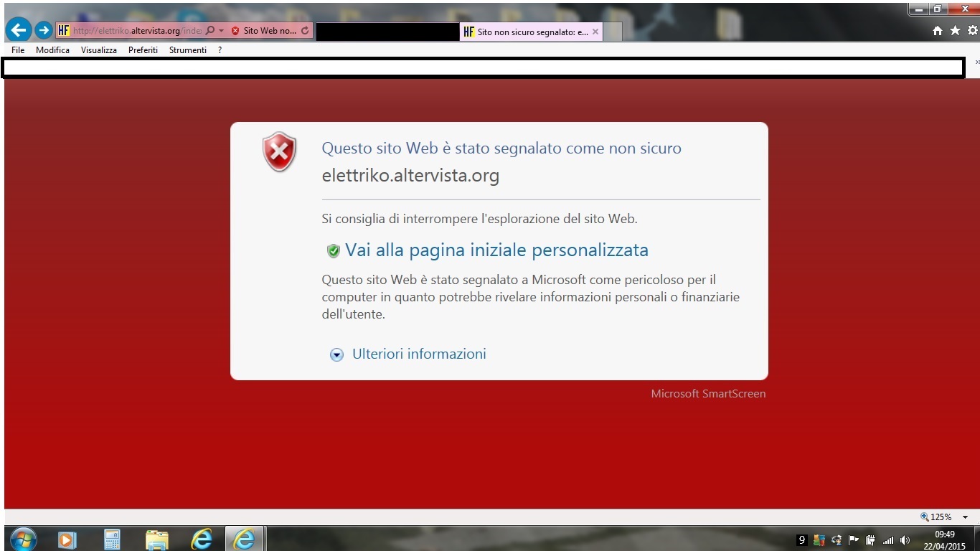Open the Windows Start menu
This screenshot has width=980, height=551.
click(23, 539)
